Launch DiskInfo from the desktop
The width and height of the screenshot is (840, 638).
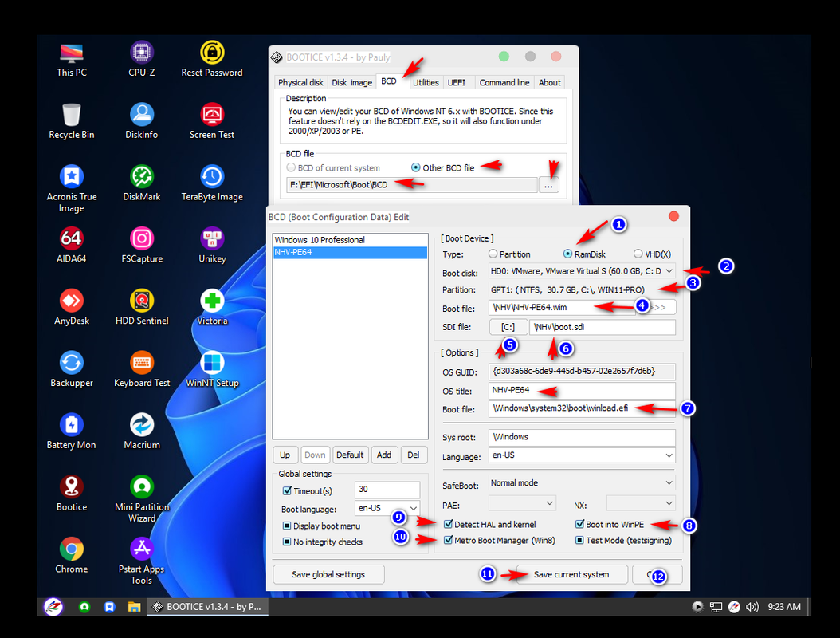point(141,122)
